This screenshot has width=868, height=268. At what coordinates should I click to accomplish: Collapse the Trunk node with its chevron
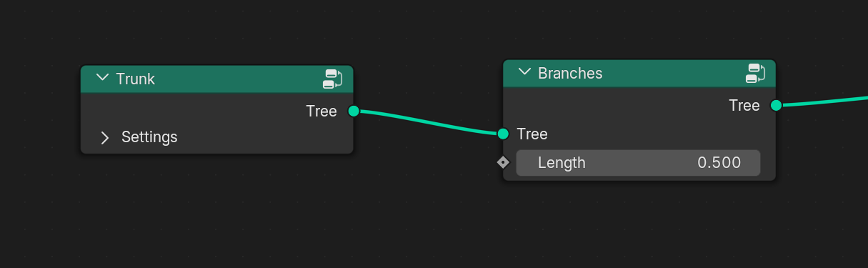coord(102,78)
